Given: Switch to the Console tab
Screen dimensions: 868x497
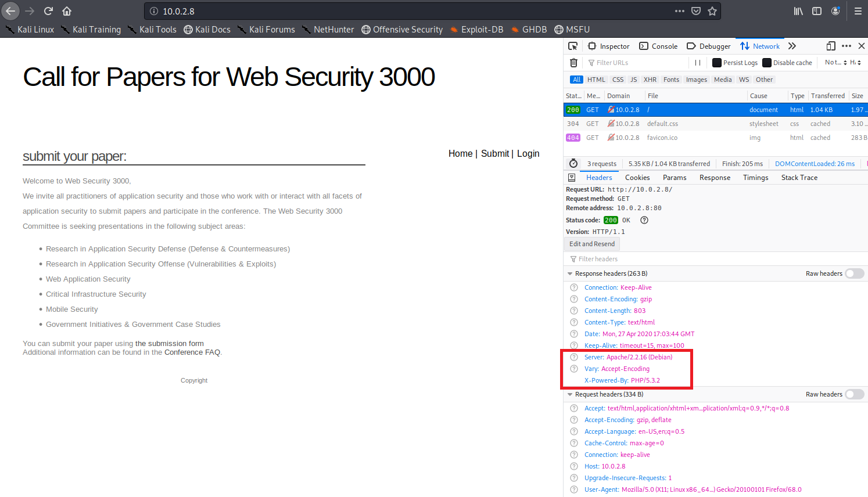Looking at the screenshot, I should pyautogui.click(x=658, y=46).
